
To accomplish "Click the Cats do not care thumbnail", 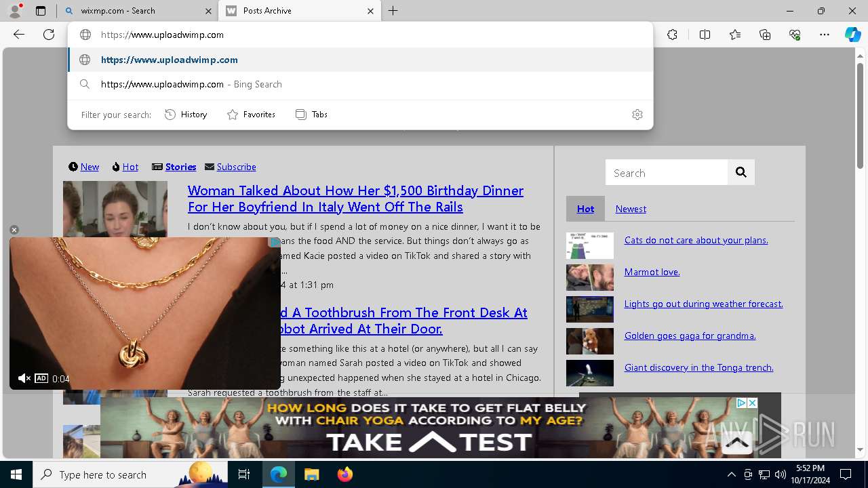I will point(590,245).
